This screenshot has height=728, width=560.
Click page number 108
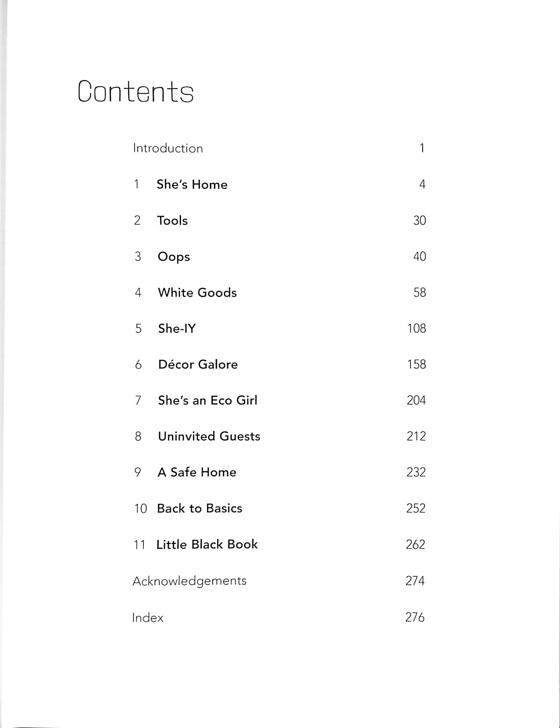[416, 329]
